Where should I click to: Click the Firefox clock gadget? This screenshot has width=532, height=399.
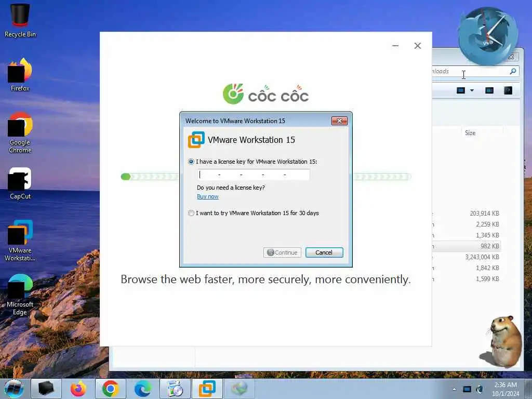pyautogui.click(x=488, y=36)
